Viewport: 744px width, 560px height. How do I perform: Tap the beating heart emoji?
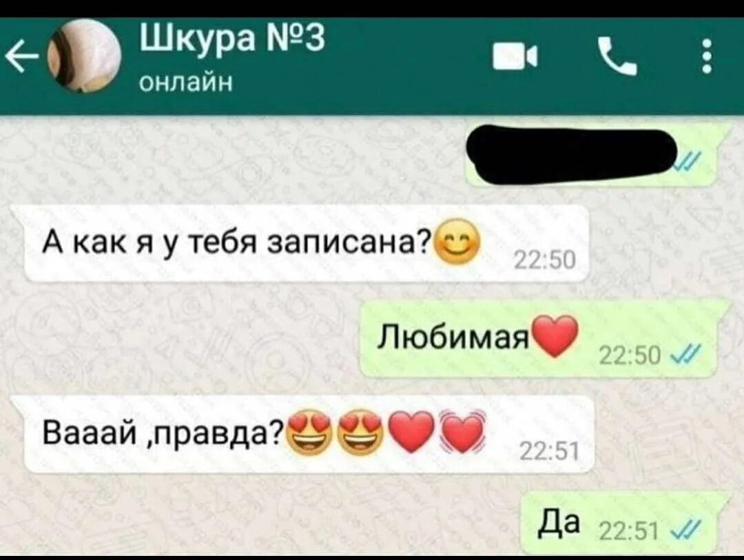coord(462,431)
